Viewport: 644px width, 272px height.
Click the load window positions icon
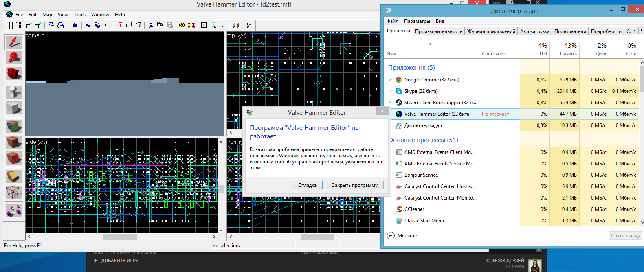pyautogui.click(x=51, y=25)
